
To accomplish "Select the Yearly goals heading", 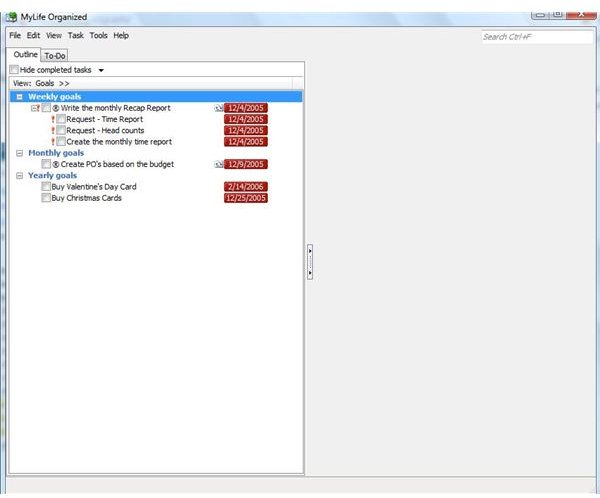I will [x=52, y=176].
